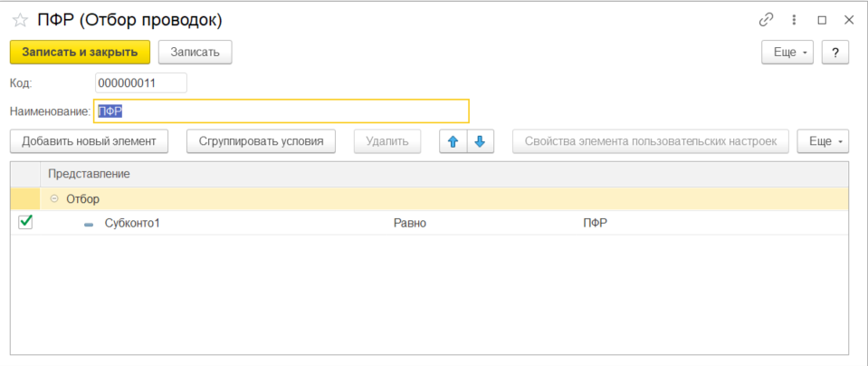This screenshot has width=868, height=366.
Task: Move element down with blue arrow
Action: click(x=481, y=141)
